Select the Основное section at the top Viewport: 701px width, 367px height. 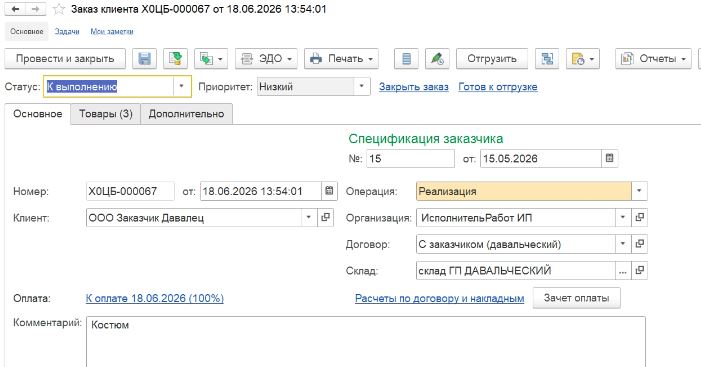27,32
